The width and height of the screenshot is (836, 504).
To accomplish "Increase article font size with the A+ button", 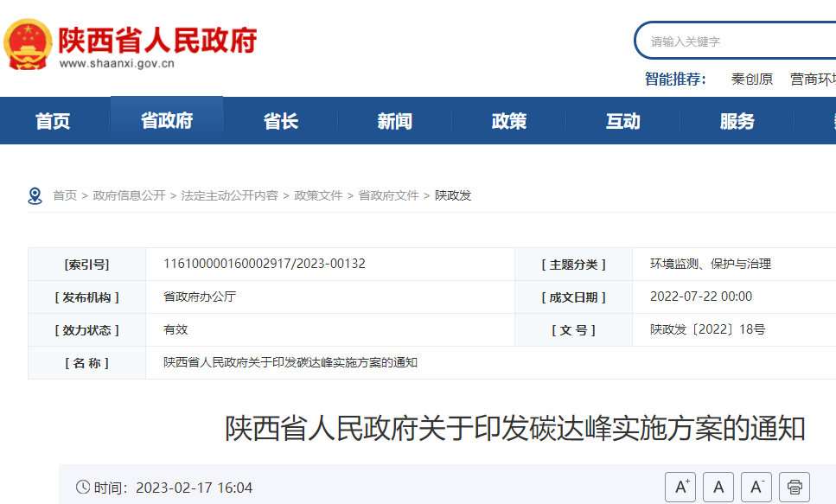I will 680,487.
